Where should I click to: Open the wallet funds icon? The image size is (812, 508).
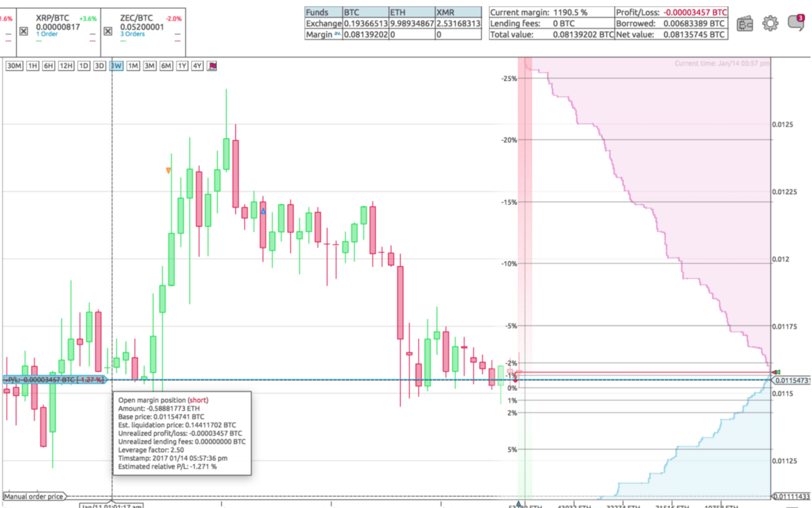point(745,24)
